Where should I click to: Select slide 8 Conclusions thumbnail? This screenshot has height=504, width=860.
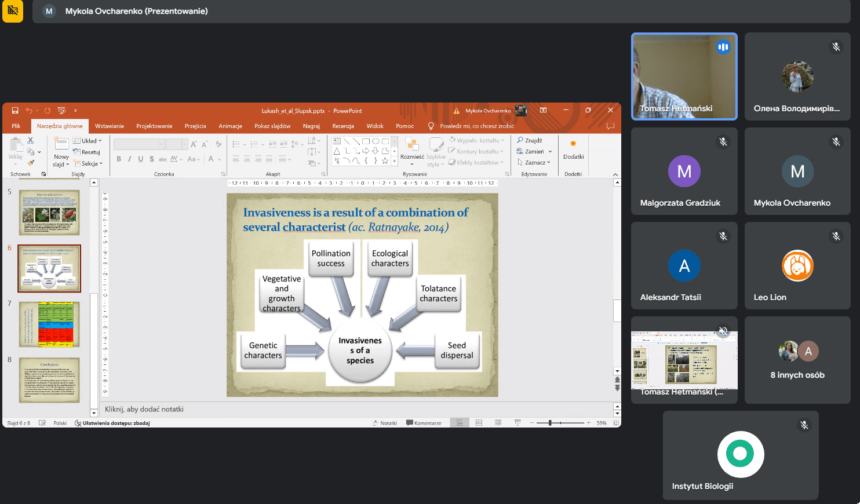[x=49, y=379]
